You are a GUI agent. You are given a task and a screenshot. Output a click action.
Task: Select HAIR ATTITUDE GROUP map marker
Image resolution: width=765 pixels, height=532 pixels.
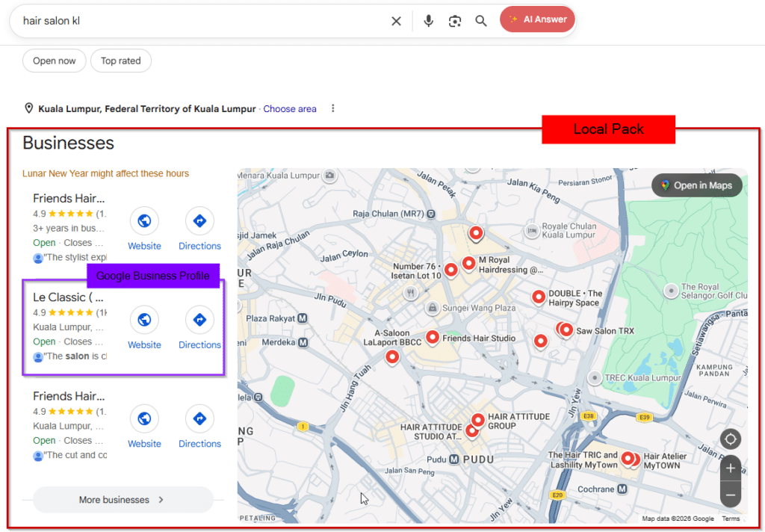478,420
